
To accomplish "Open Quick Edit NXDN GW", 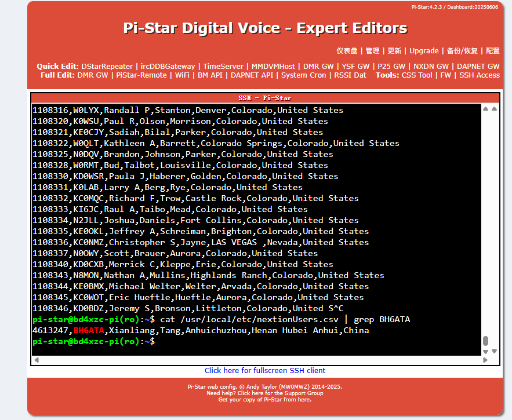I will click(431, 66).
